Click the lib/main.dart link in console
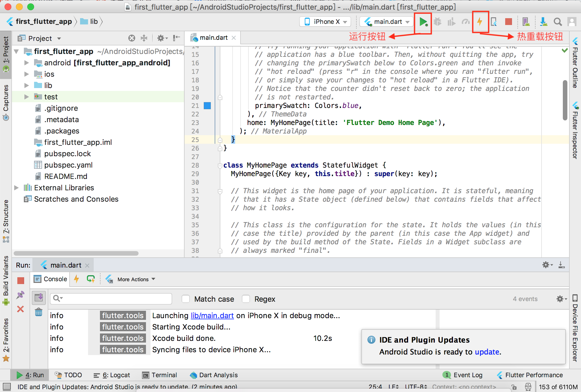The image size is (581, 392). (x=212, y=316)
